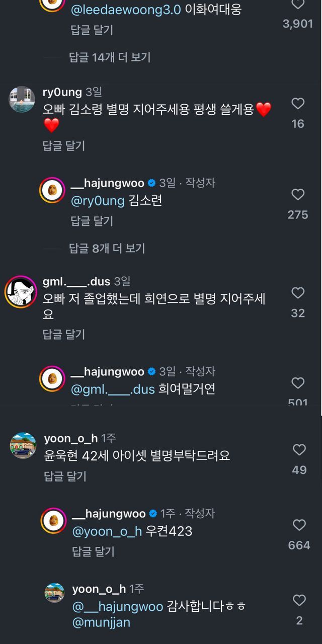Open yoon_o_h's avatar on 감사합니다 reply
322x644 pixels.
click(x=54, y=593)
